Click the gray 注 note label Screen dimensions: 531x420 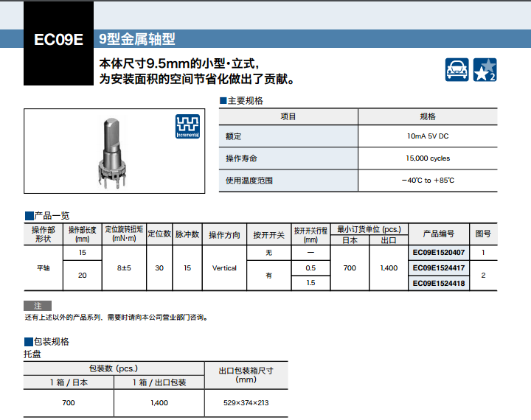38,306
